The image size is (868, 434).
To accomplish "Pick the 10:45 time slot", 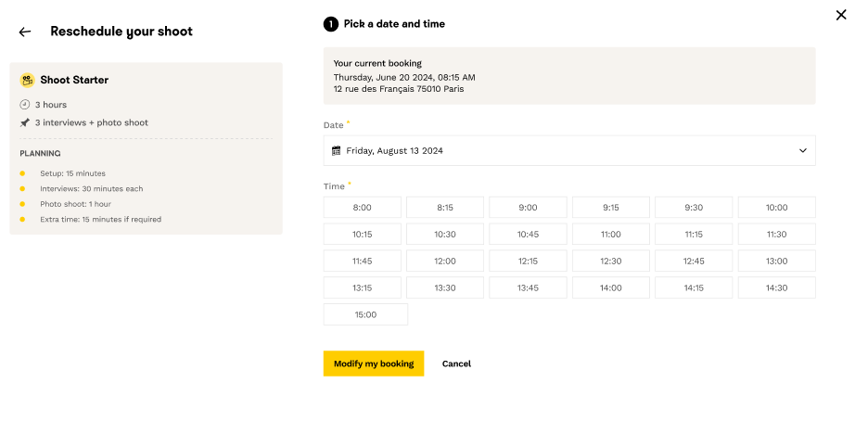I will [x=528, y=235].
